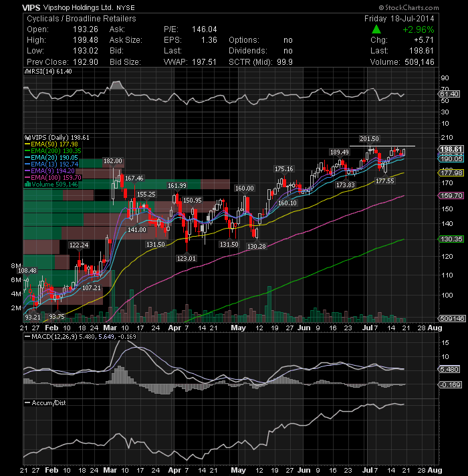468x476 pixels.
Task: Click the Last 198.61 value in header
Action: (421, 51)
